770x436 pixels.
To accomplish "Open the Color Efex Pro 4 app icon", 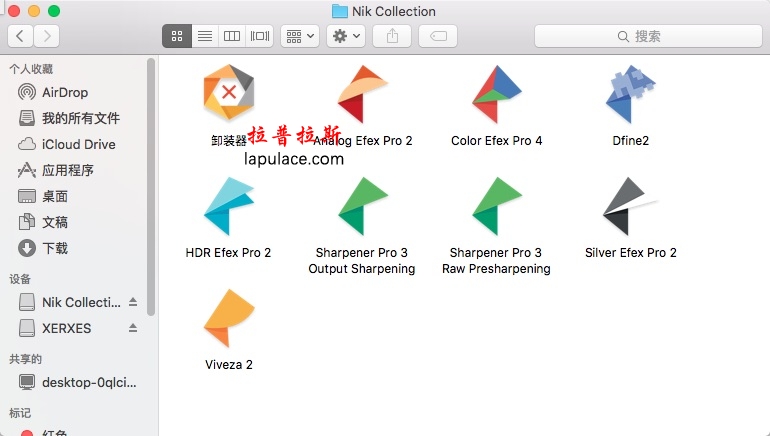I will click(496, 94).
